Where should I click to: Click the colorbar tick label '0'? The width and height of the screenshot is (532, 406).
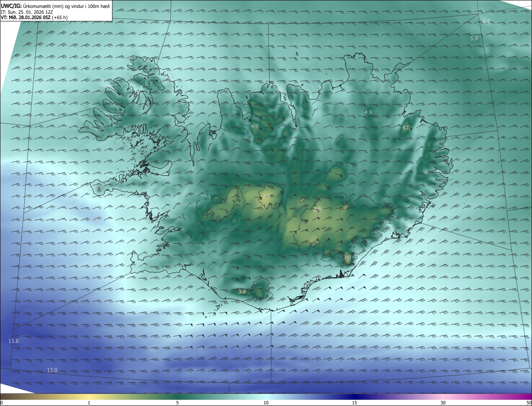(2, 403)
